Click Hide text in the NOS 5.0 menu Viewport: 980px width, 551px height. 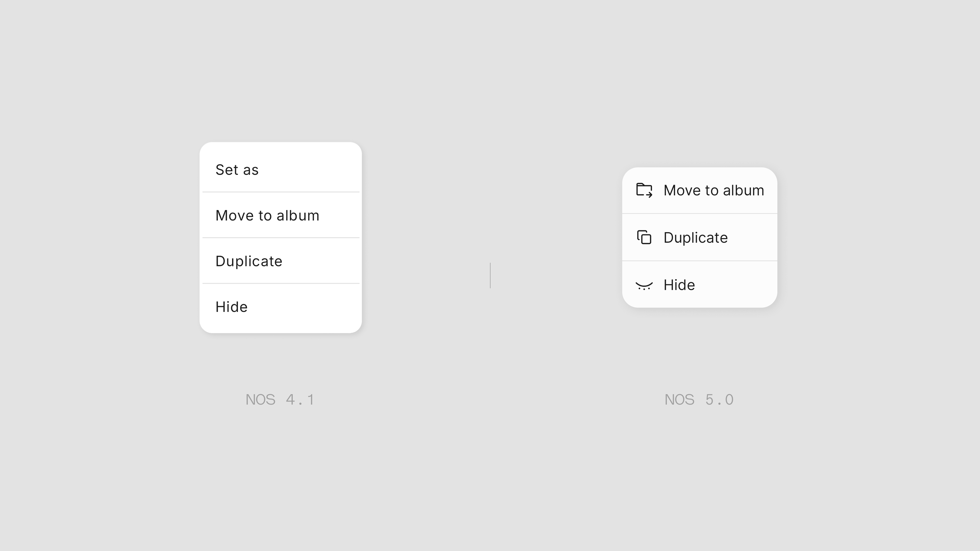click(x=679, y=285)
